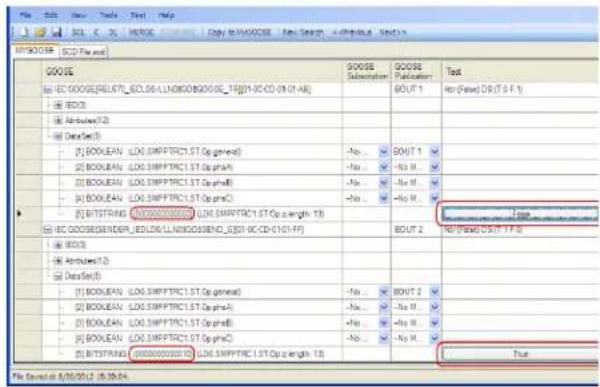Open the Test menu

click(x=138, y=15)
